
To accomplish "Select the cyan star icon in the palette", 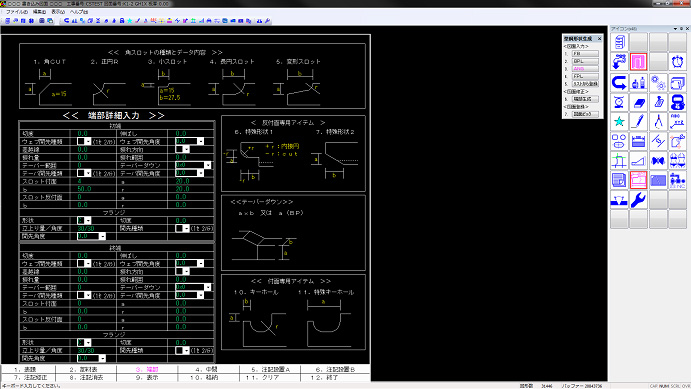I will coord(619,122).
